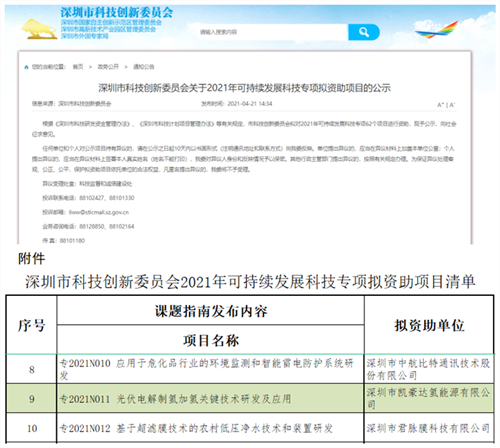Click article title about 2021年可持续发展科技专项
Image resolution: width=500 pixels, height=448 pixels.
244,88
